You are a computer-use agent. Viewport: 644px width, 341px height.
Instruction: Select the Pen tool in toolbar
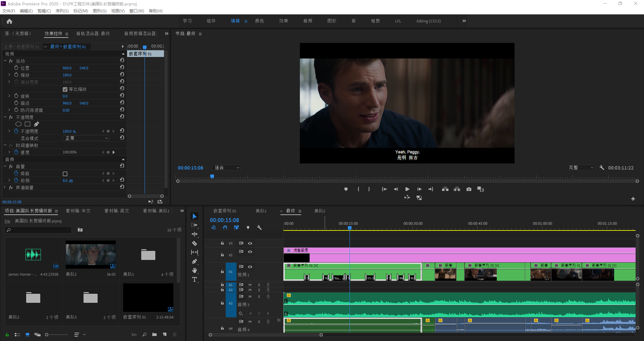pos(195,261)
